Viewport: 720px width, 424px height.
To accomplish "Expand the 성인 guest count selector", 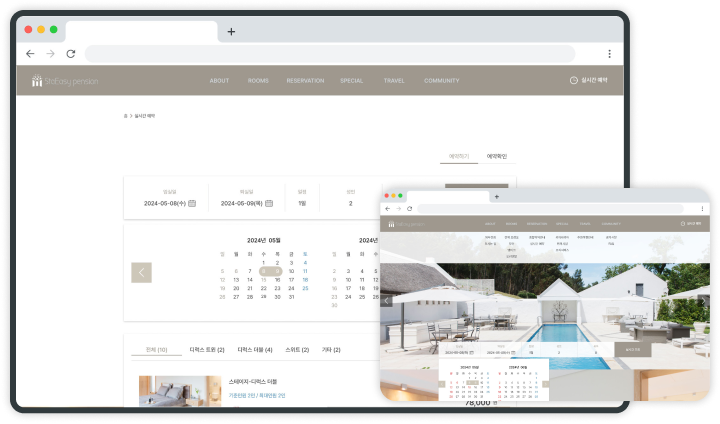I will pos(350,203).
